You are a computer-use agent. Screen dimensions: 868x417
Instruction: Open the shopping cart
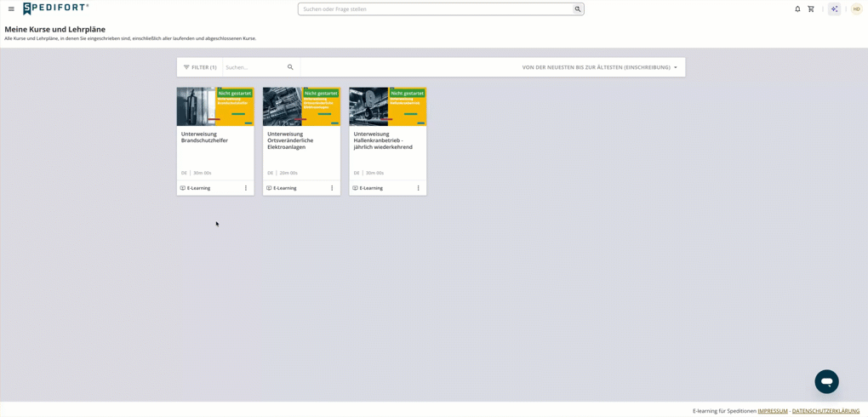click(811, 9)
